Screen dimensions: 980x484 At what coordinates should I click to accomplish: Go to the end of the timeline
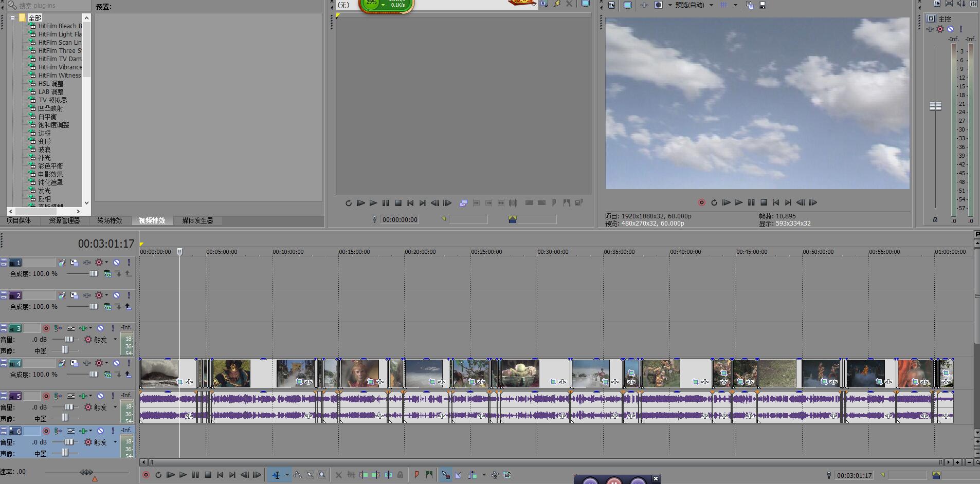[232, 475]
